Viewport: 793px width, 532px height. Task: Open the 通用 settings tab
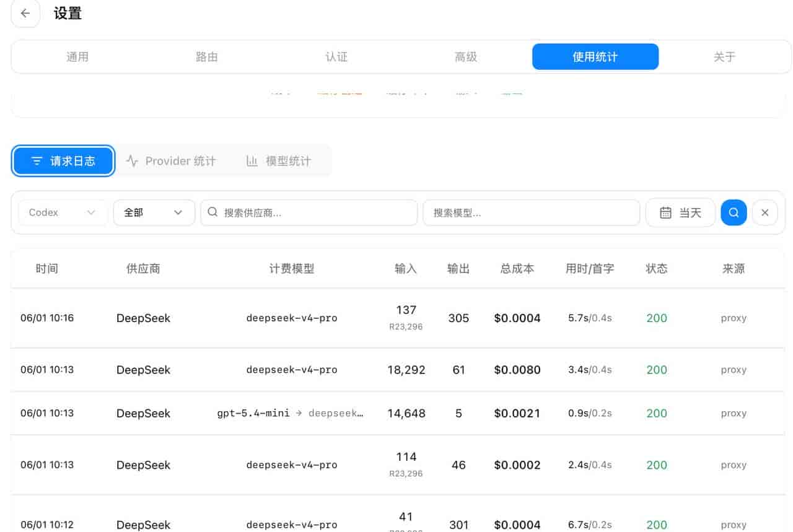[77, 57]
